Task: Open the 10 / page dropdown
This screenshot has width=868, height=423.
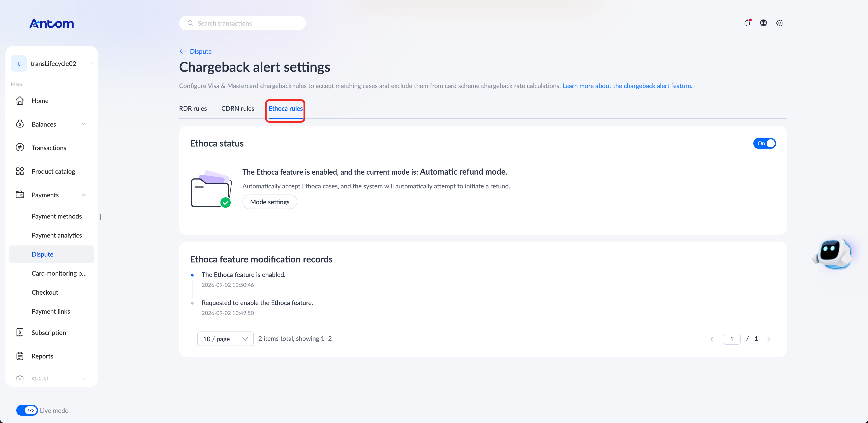Action: [x=225, y=339]
